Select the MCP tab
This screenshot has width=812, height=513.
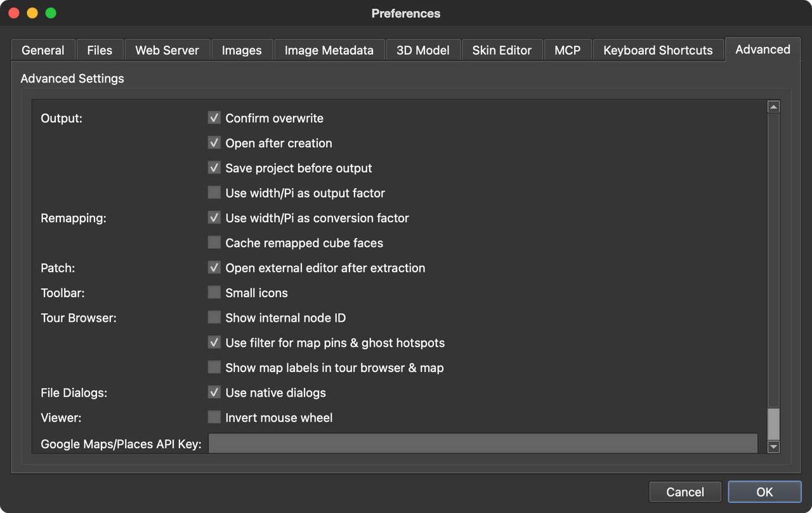click(568, 50)
